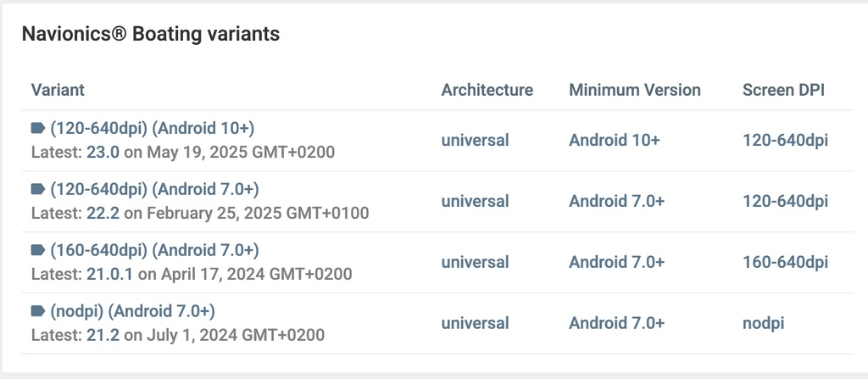Open the (nodpi) (Android 7.0+) variant link
Screen dimensions: 868x379
click(132, 311)
